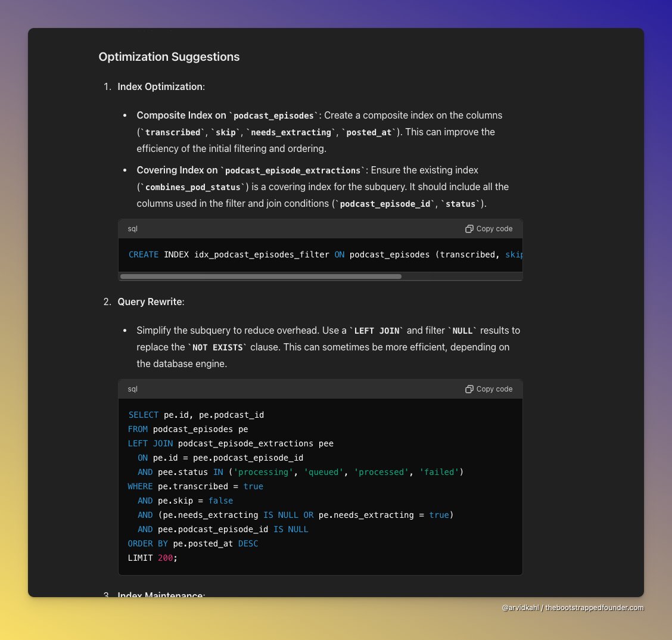Image resolution: width=672 pixels, height=640 pixels.
Task: Click the 'Query Rewrite' list heading
Action: (x=151, y=302)
